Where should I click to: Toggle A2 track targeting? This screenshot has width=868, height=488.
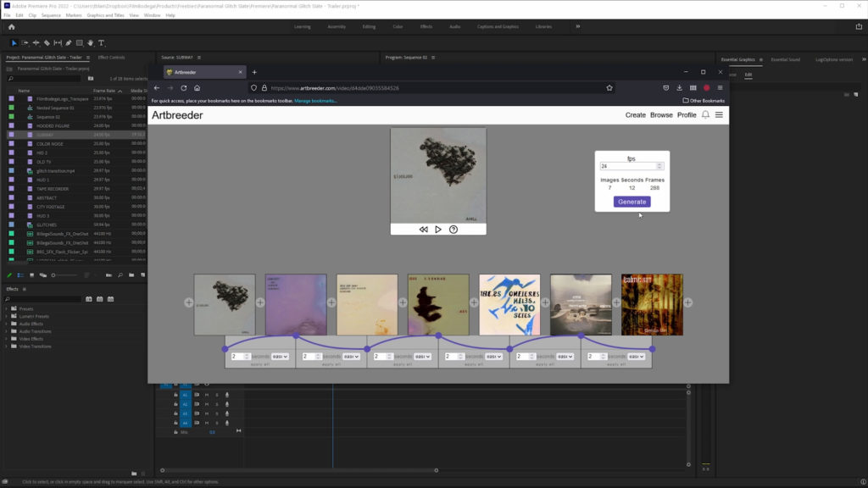[186, 404]
